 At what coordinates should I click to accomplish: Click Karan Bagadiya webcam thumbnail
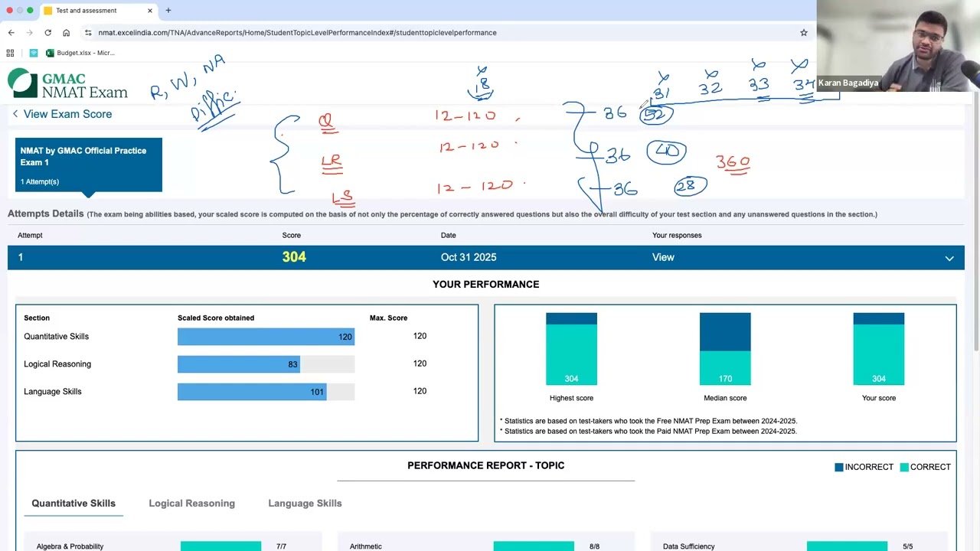pos(898,46)
